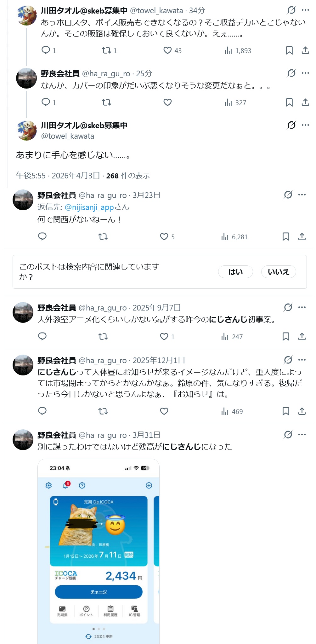Like the 人外教室 post with 1 like
The height and width of the screenshot is (644, 316).
point(164,337)
